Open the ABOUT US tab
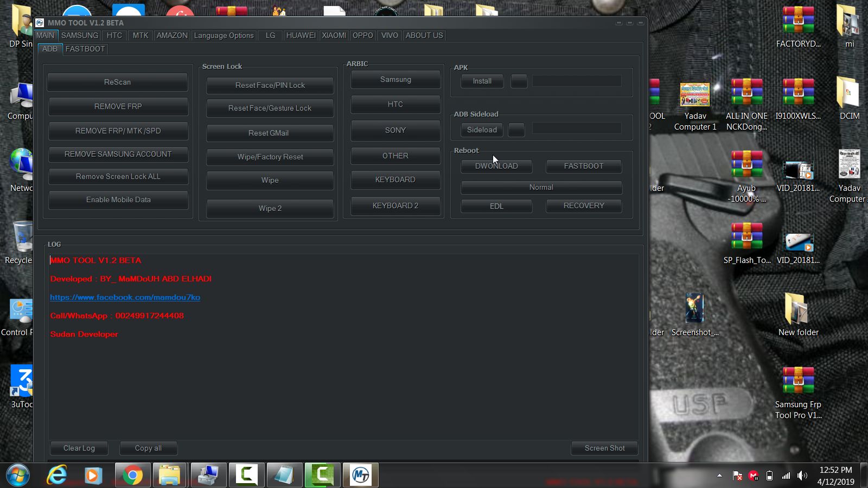The image size is (868, 488). [x=424, y=35]
